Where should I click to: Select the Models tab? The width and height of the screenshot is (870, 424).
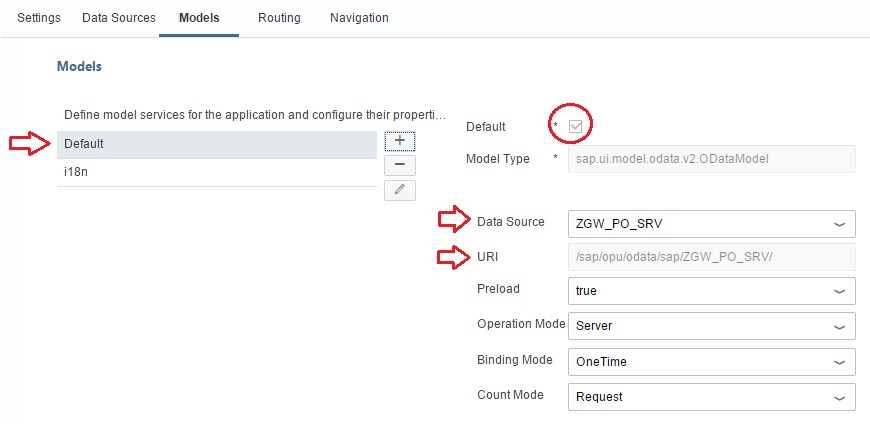pos(199,18)
